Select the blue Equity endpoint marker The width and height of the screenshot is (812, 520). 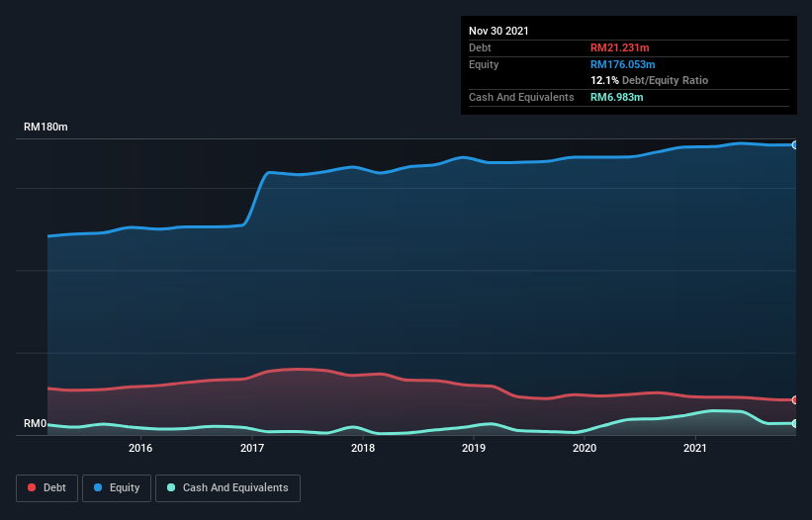795,145
